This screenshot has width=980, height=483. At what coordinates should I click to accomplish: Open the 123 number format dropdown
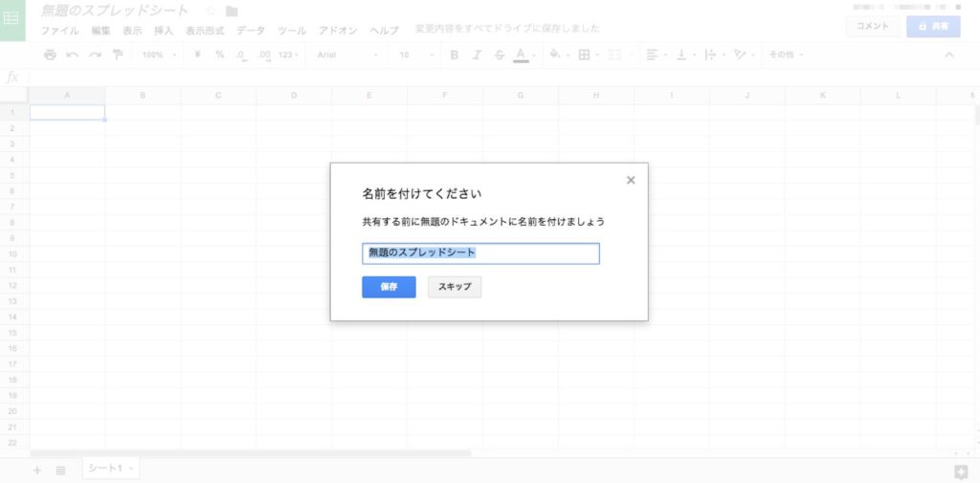(288, 55)
